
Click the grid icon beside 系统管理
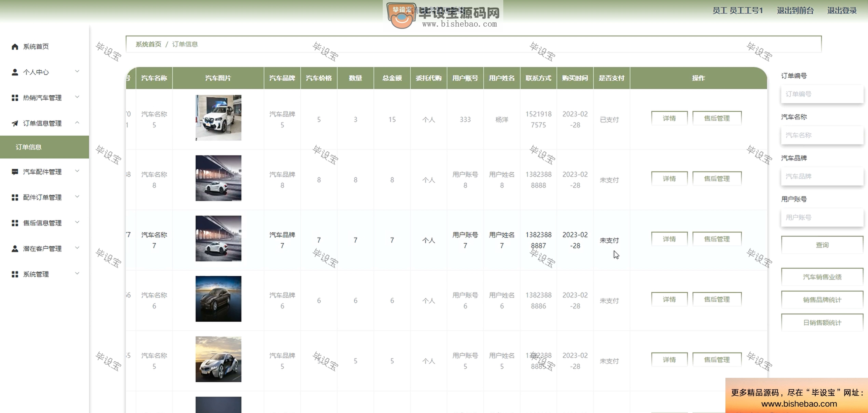[x=15, y=274]
